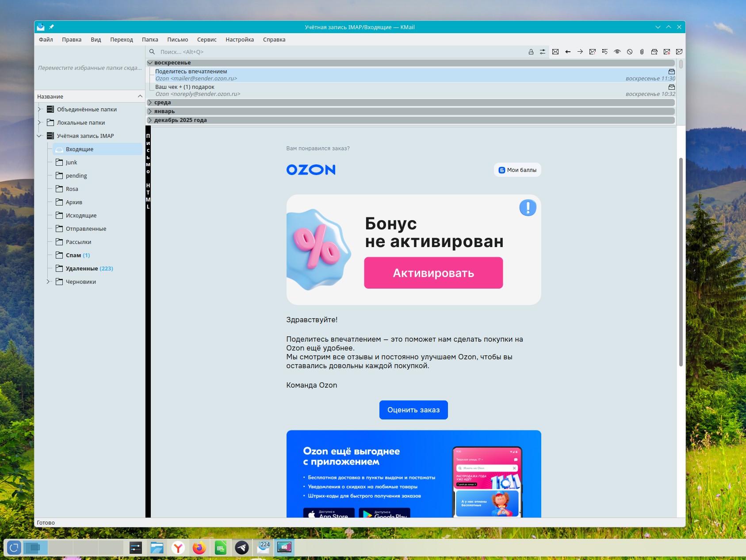This screenshot has width=746, height=560.
Task: Expand the 'январь' message group
Action: 150,111
